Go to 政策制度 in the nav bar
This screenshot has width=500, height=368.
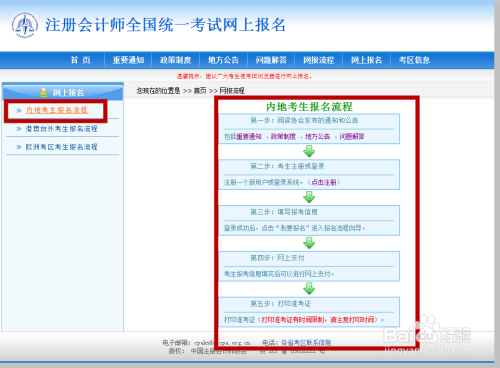tap(176, 60)
